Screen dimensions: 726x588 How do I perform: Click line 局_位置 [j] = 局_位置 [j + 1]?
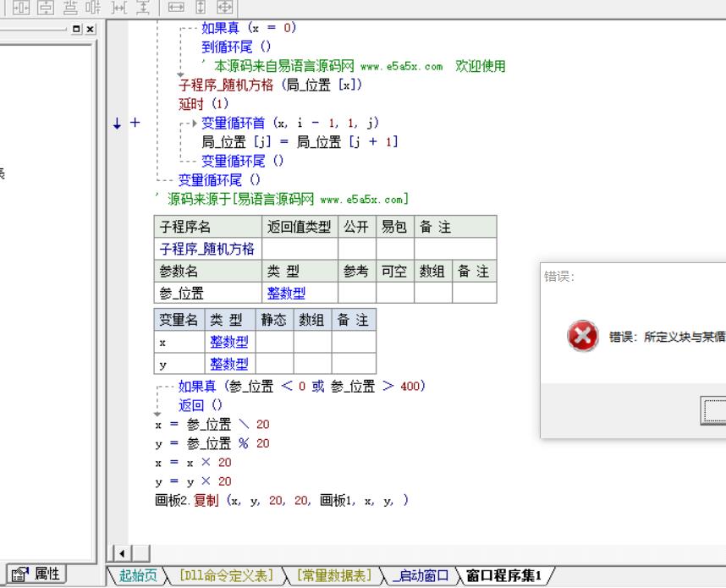(x=300, y=141)
